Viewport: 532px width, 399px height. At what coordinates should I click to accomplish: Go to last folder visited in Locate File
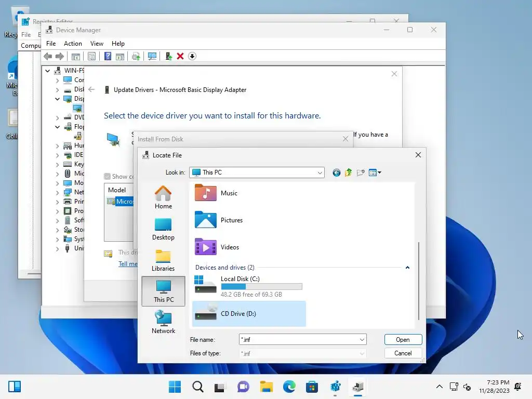tap(336, 172)
